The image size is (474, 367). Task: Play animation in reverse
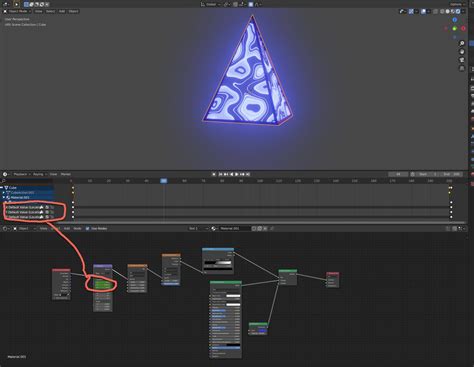[231, 174]
